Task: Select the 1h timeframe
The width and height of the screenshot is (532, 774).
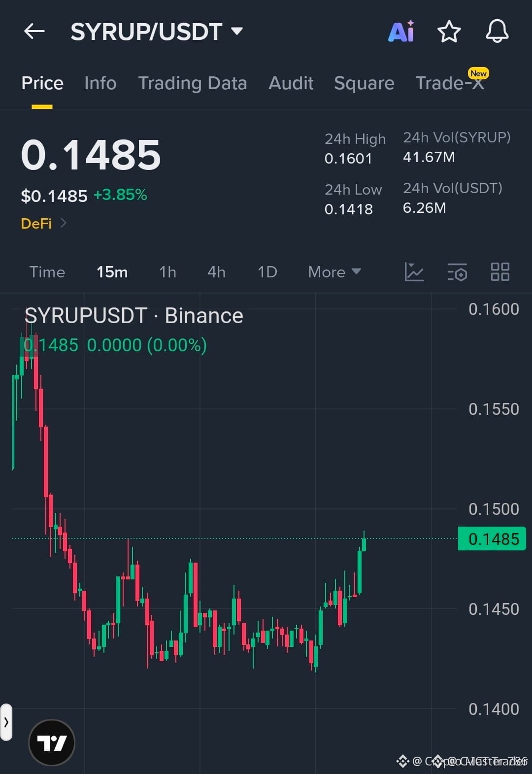Action: [x=168, y=272]
